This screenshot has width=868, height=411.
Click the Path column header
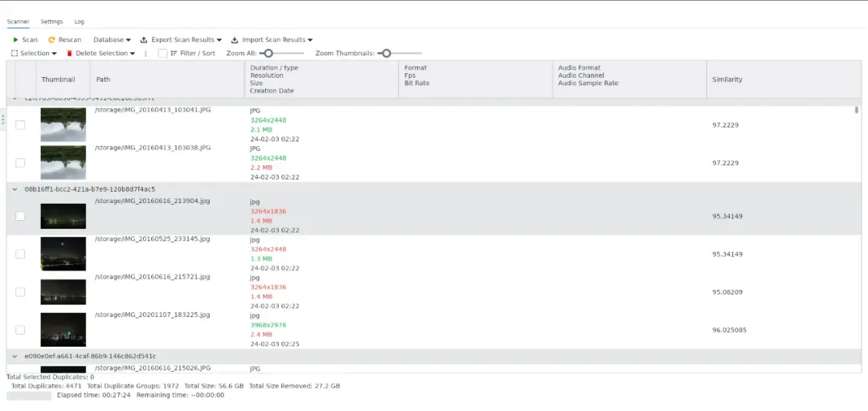[x=103, y=79]
